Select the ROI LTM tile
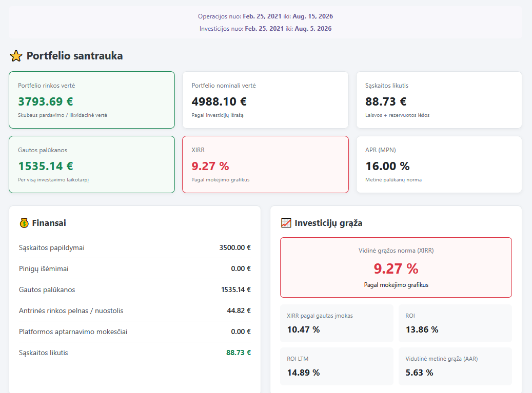This screenshot has height=393, width=532. click(x=337, y=366)
